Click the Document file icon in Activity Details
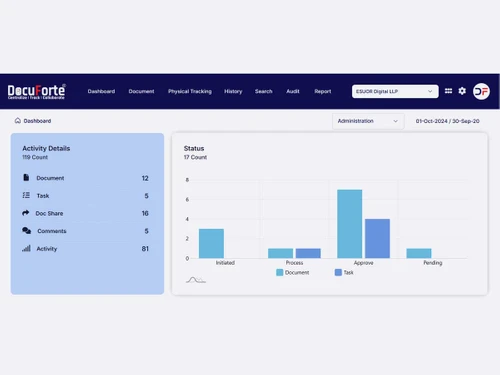500x375 pixels. click(26, 177)
